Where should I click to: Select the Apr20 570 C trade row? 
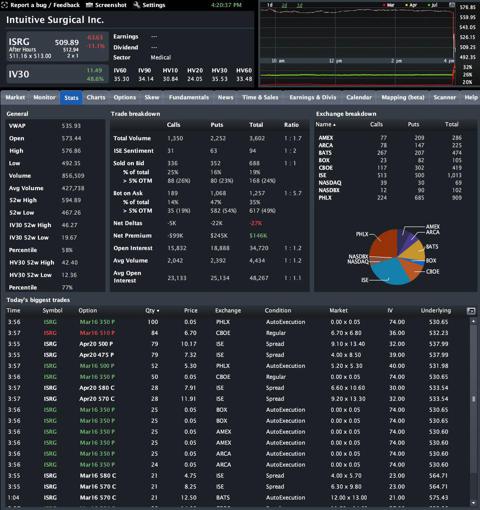237,399
